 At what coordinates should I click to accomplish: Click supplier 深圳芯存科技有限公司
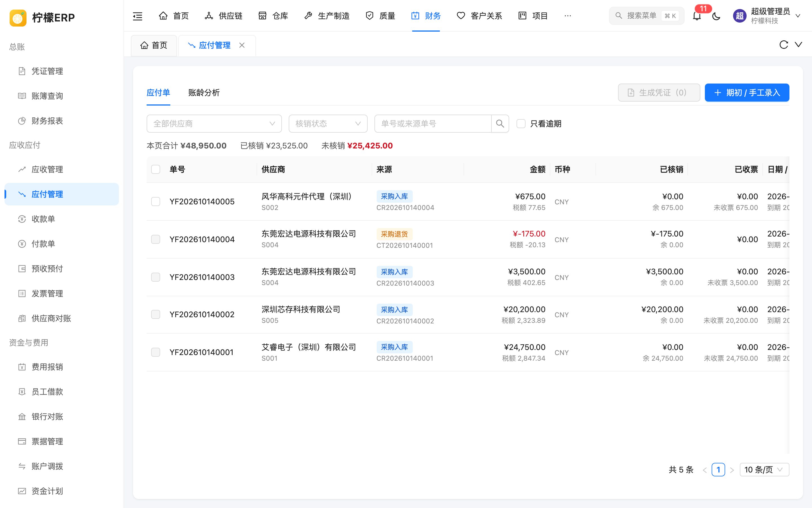[301, 309]
